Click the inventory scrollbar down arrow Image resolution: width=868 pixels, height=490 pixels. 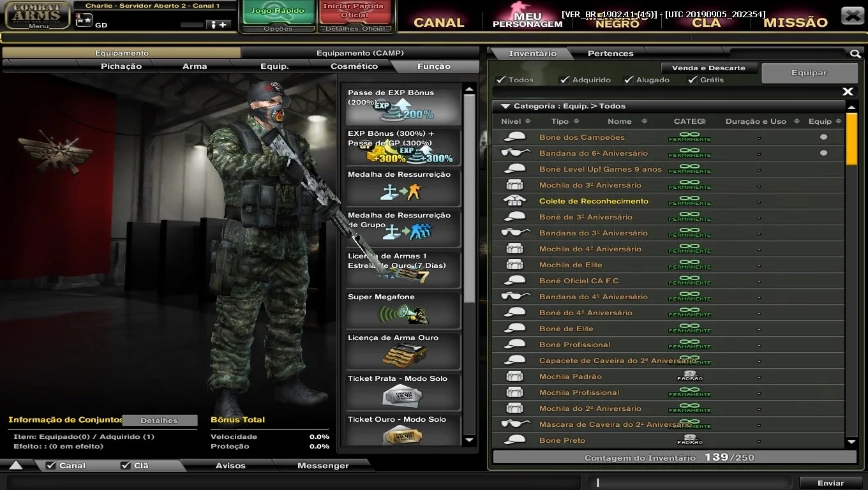(x=851, y=442)
